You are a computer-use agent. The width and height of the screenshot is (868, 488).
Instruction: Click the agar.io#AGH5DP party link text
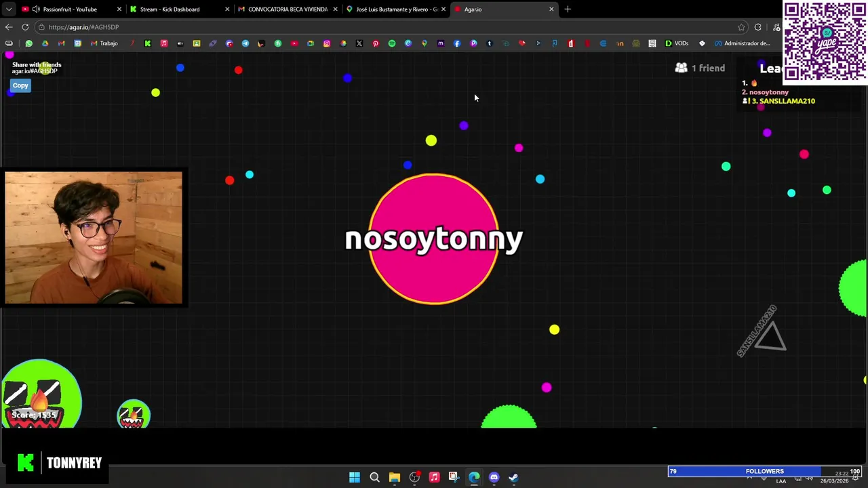[35, 71]
